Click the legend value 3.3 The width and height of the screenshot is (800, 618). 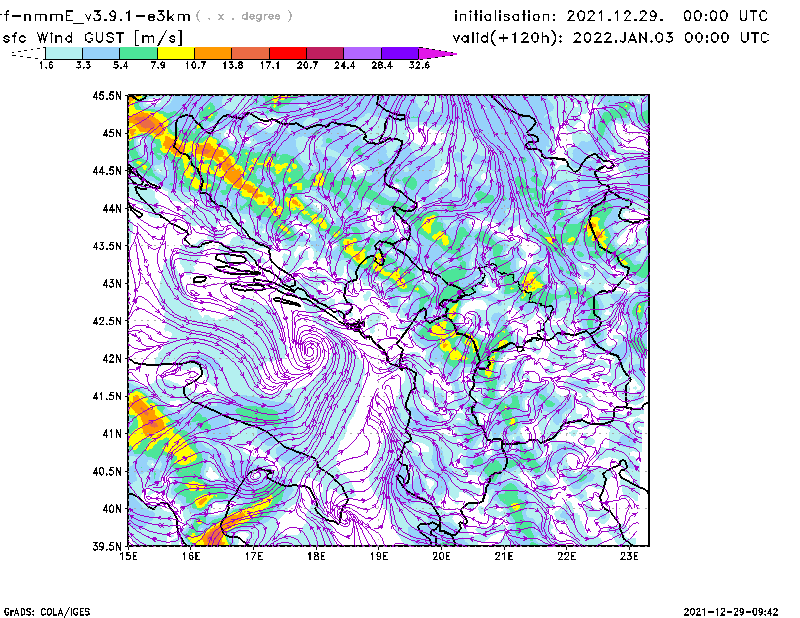click(x=83, y=65)
